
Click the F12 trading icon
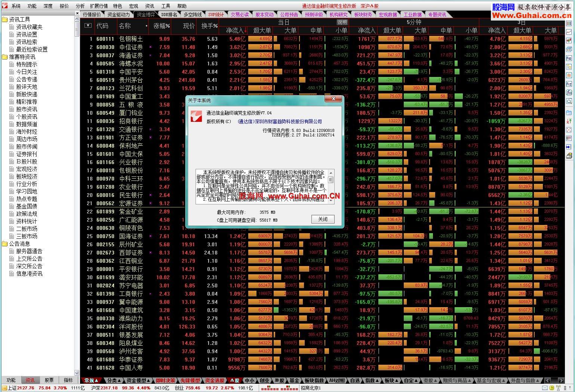pyautogui.click(x=569, y=84)
